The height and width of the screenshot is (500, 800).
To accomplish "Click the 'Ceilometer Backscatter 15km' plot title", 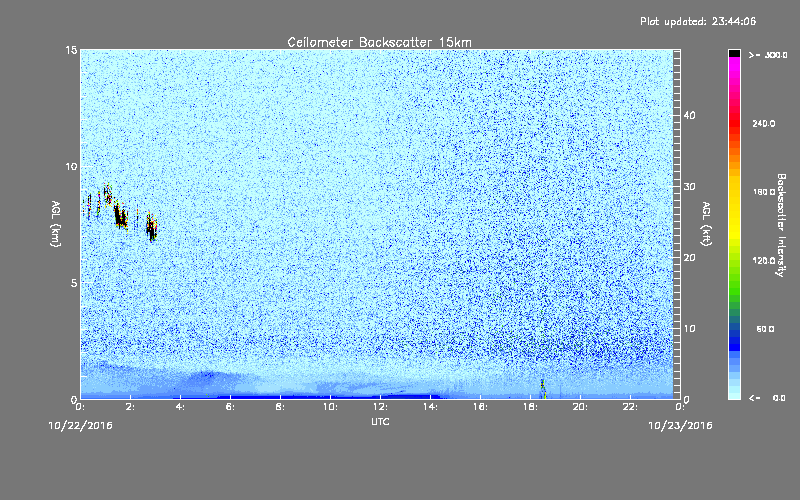I will click(379, 42).
